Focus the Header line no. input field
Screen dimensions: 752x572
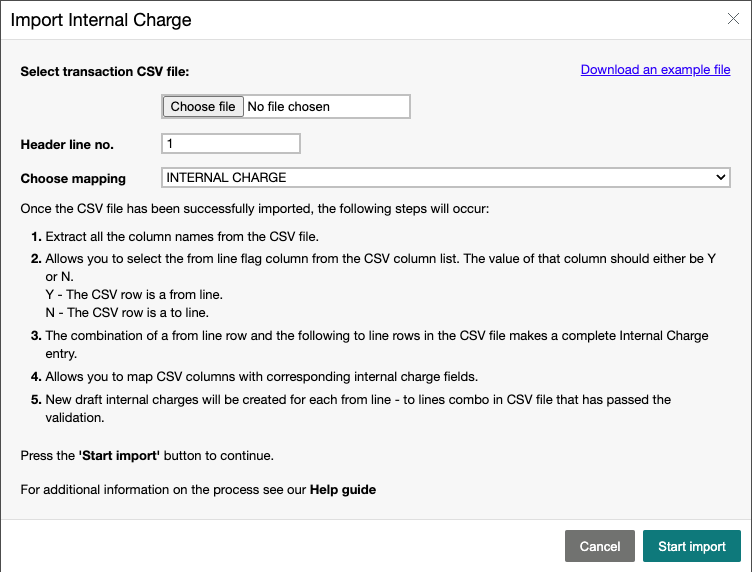pyautogui.click(x=231, y=144)
